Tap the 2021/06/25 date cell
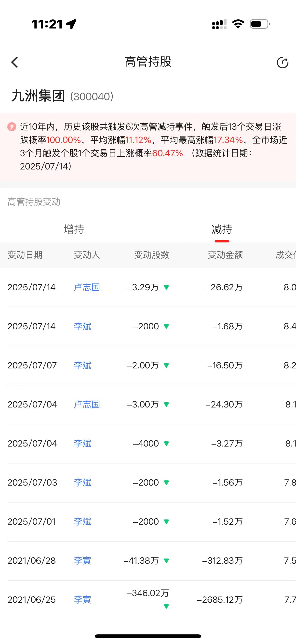Viewport: 296px width, 644px height. click(x=32, y=600)
